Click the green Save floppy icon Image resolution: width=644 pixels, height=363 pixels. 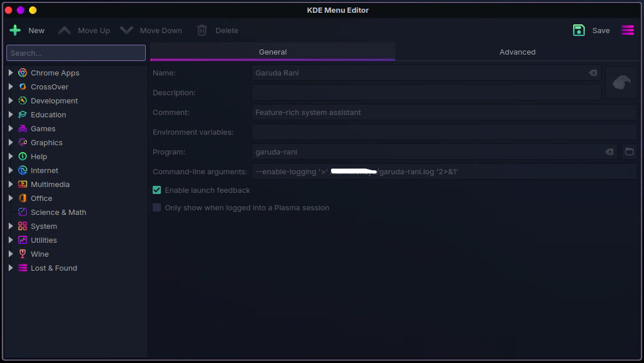(579, 30)
